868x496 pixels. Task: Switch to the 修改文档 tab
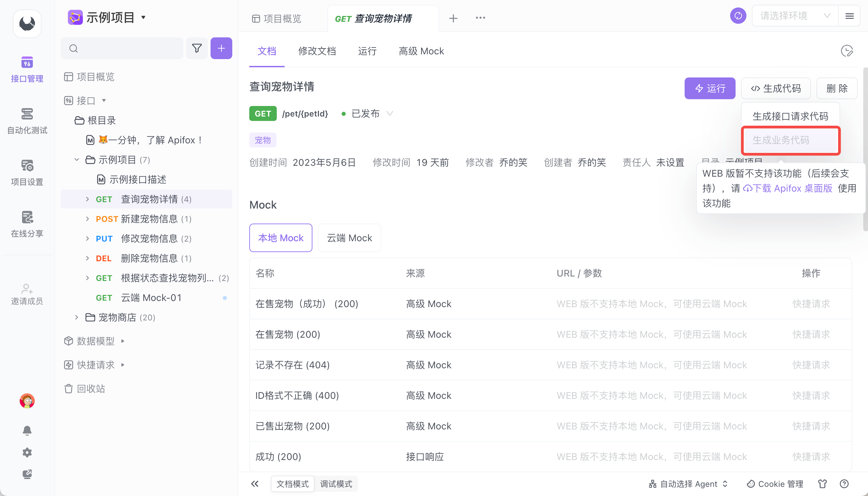pyautogui.click(x=317, y=51)
